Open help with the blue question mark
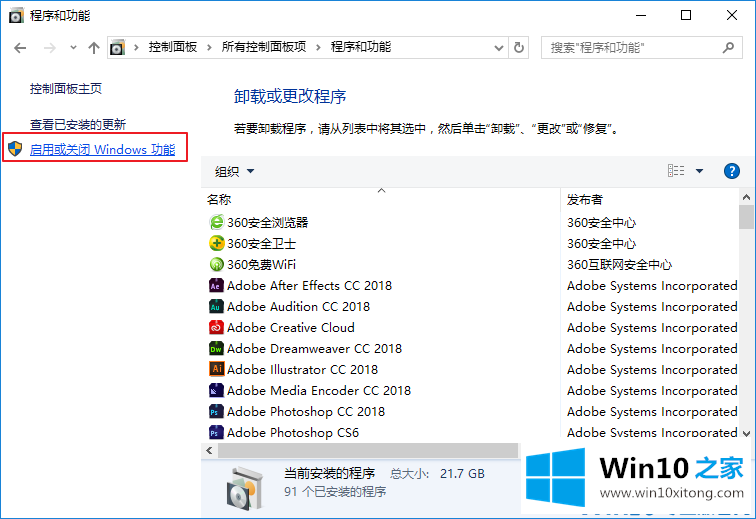This screenshot has width=756, height=519. [x=731, y=171]
